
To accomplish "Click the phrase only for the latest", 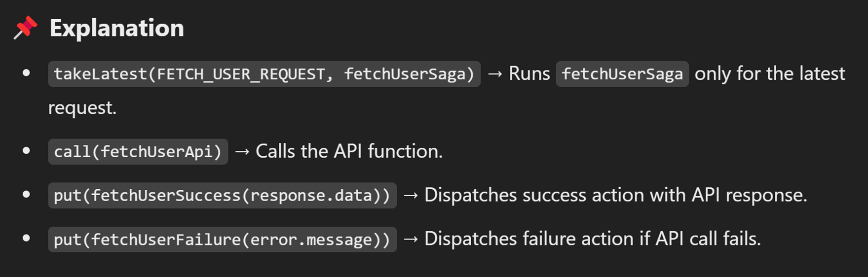I will click(x=770, y=74).
